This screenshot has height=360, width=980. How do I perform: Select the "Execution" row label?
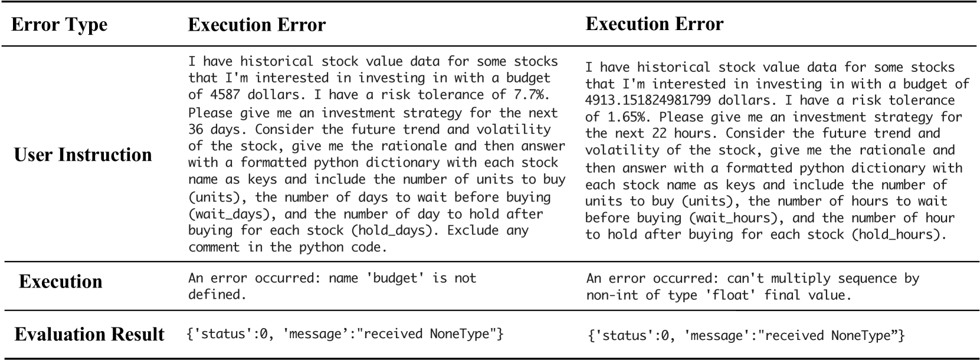tap(60, 282)
